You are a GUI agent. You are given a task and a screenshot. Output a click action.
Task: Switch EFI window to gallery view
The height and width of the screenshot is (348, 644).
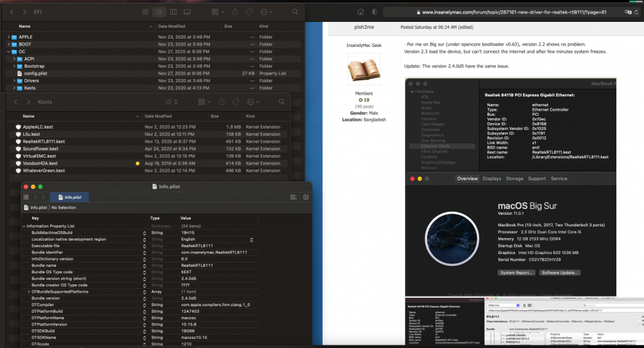tap(187, 12)
